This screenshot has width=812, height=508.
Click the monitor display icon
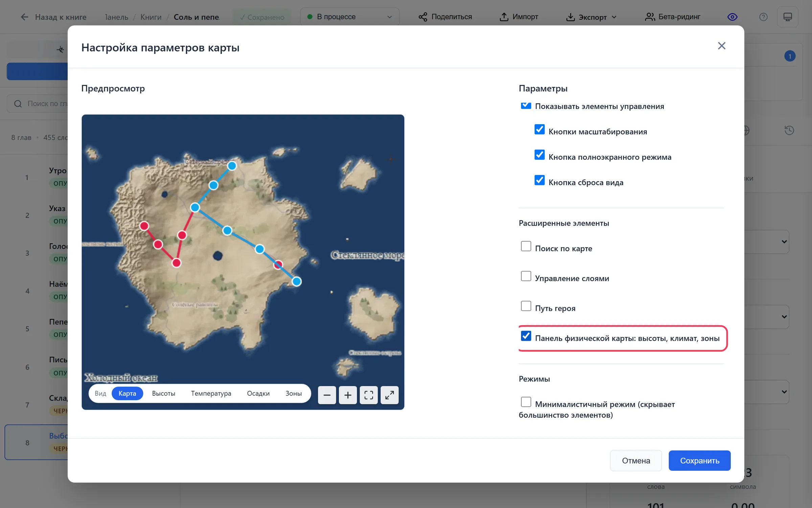[x=788, y=17]
